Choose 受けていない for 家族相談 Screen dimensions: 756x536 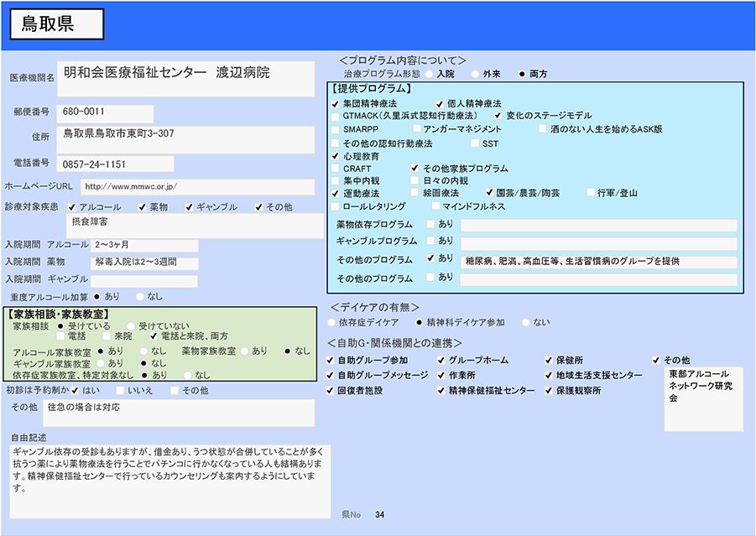click(x=130, y=325)
